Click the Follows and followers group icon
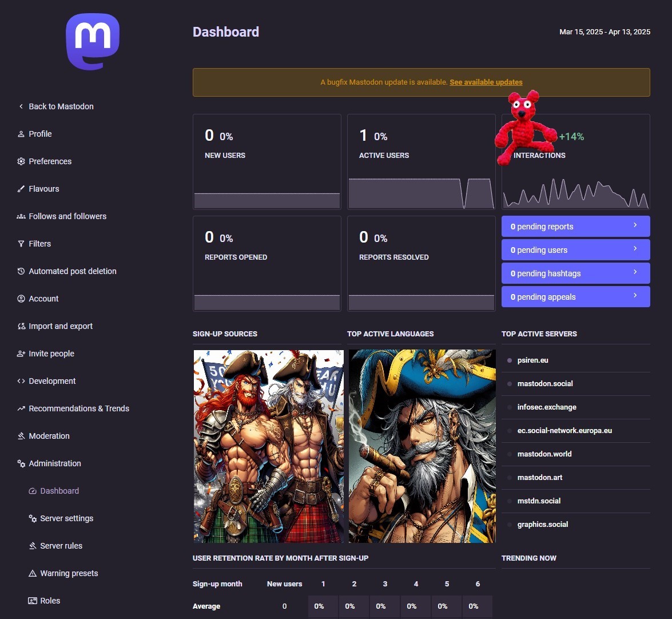 [x=21, y=216]
